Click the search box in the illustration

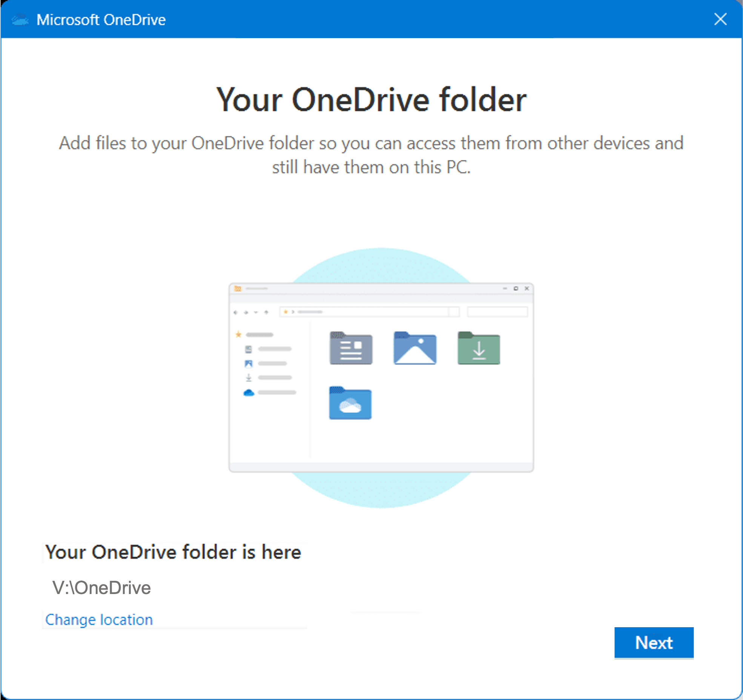pyautogui.click(x=498, y=312)
